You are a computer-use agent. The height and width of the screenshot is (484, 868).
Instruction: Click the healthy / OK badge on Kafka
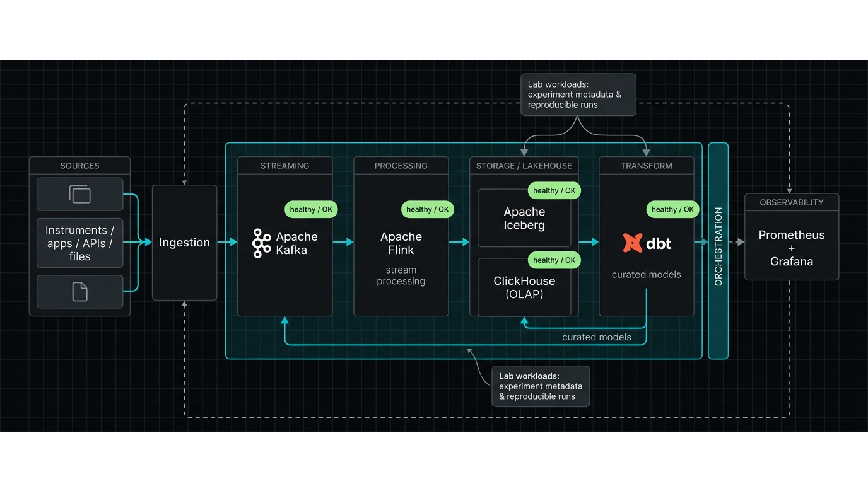pyautogui.click(x=311, y=209)
